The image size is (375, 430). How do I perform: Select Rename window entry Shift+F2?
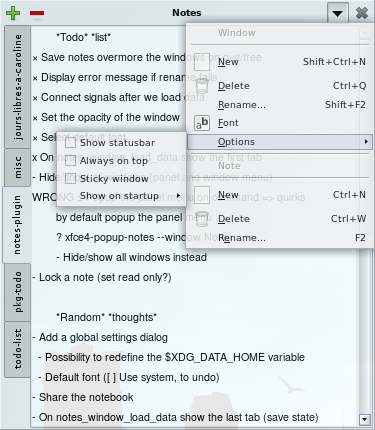click(279, 105)
